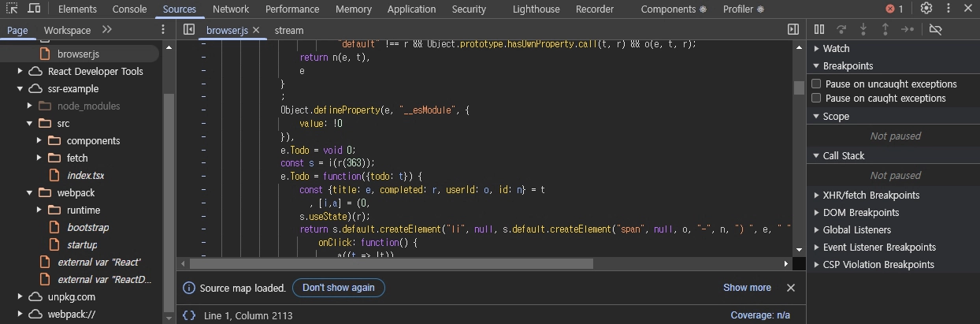Click the pretty print braces icon
The image size is (980, 324).
pyautogui.click(x=189, y=315)
